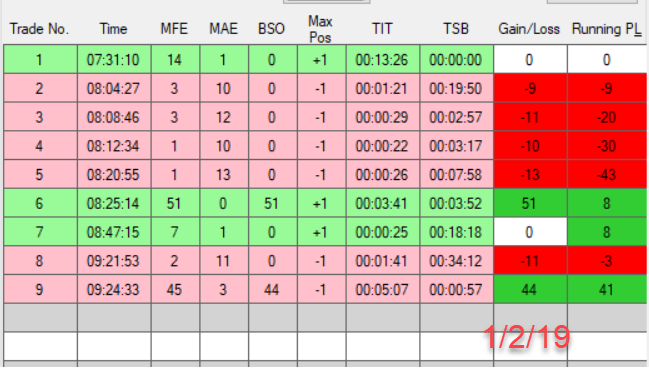The width and height of the screenshot is (649, 368).
Task: Click TIT value 00:00:29
Action: coord(383,117)
